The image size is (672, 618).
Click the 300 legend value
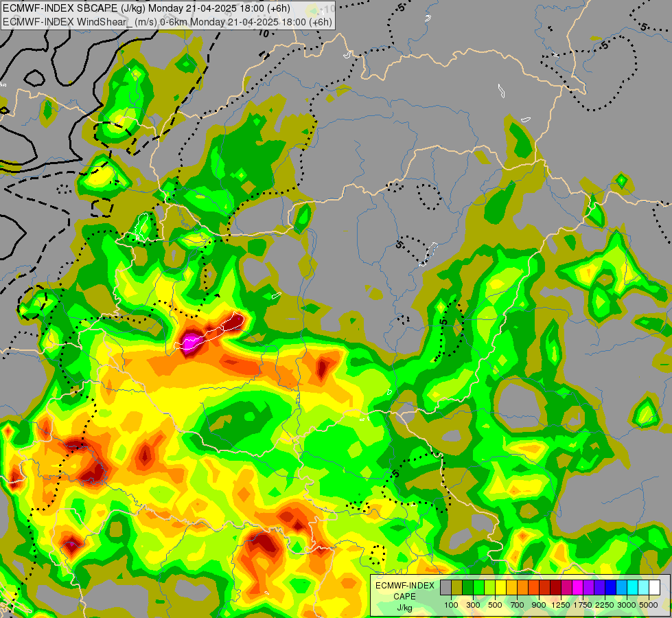pyautogui.click(x=473, y=605)
